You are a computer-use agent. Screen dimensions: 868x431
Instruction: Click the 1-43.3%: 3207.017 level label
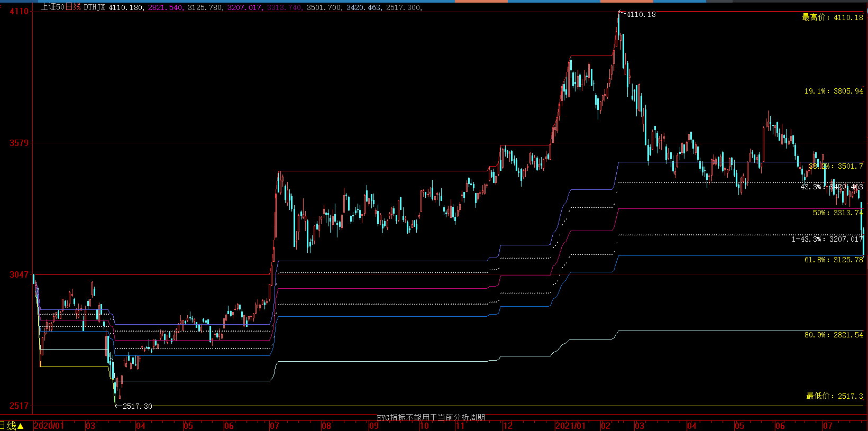(827, 239)
